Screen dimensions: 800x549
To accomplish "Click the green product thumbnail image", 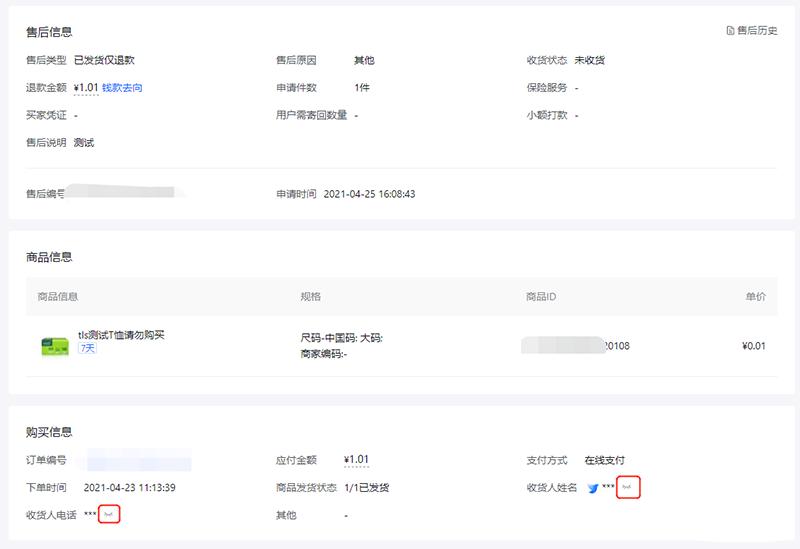I will 54,346.
